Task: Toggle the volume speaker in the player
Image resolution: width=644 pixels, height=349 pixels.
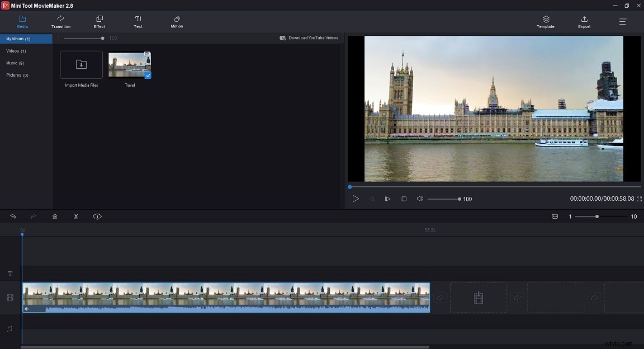Action: pos(420,199)
